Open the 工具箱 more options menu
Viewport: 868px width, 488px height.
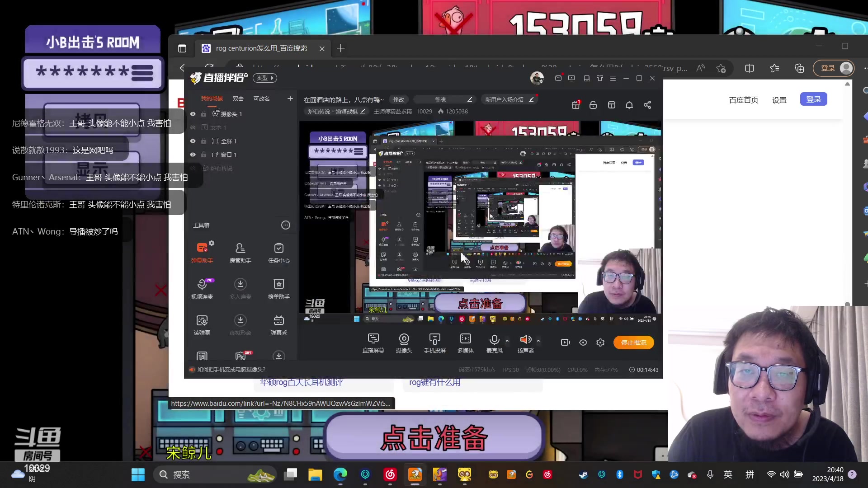point(285,225)
